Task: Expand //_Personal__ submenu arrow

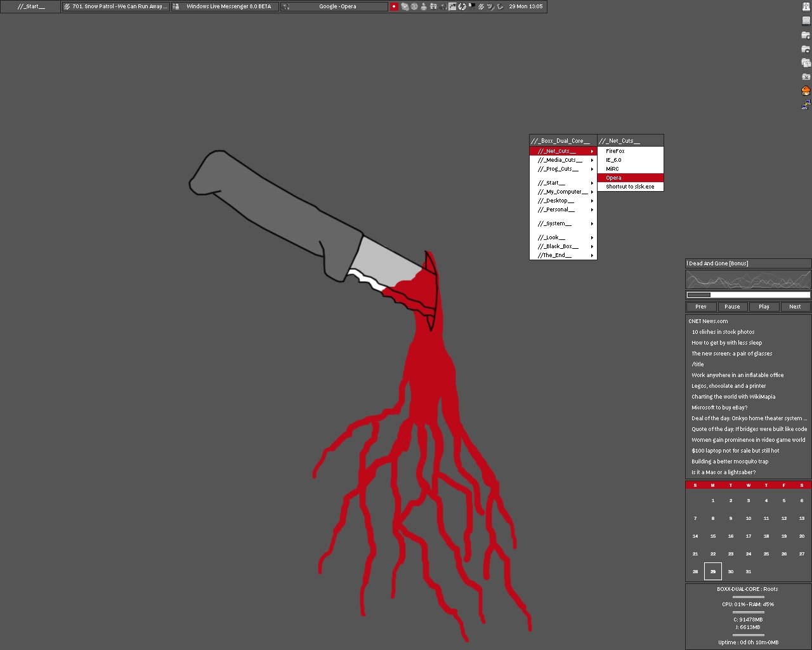Action: [592, 209]
